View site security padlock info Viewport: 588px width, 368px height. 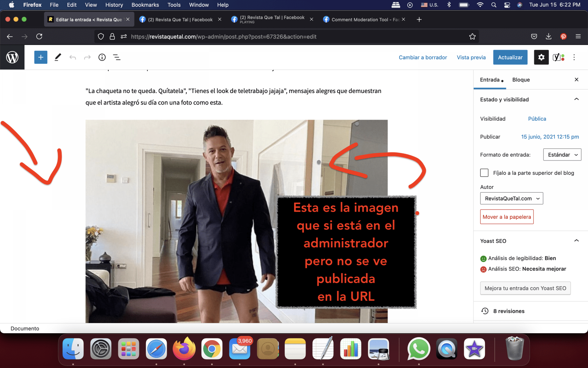[112, 36]
